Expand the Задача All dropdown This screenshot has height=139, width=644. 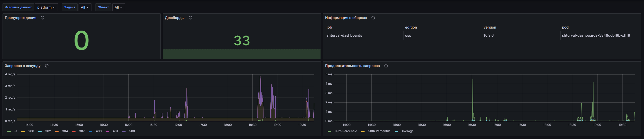coord(85,7)
